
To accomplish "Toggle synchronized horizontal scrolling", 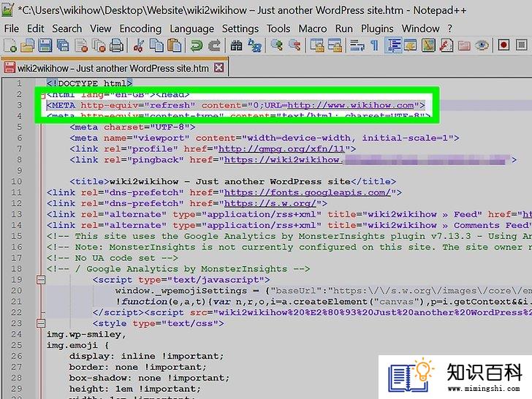I will (335, 45).
